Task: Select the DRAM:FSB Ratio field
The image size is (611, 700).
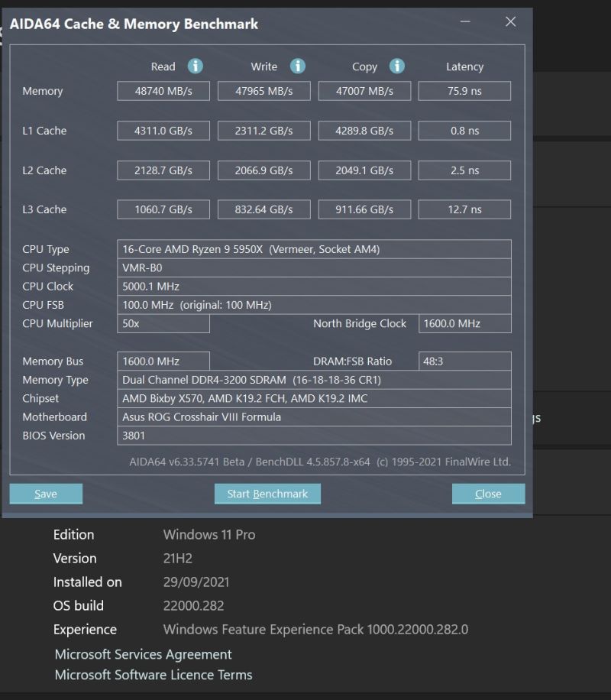Action: point(464,361)
